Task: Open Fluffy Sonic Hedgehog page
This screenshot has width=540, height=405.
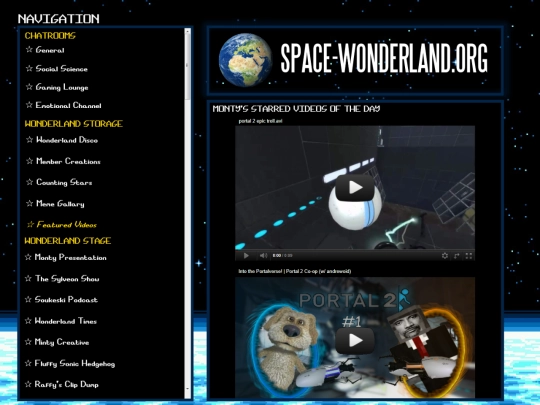Action: tap(74, 363)
